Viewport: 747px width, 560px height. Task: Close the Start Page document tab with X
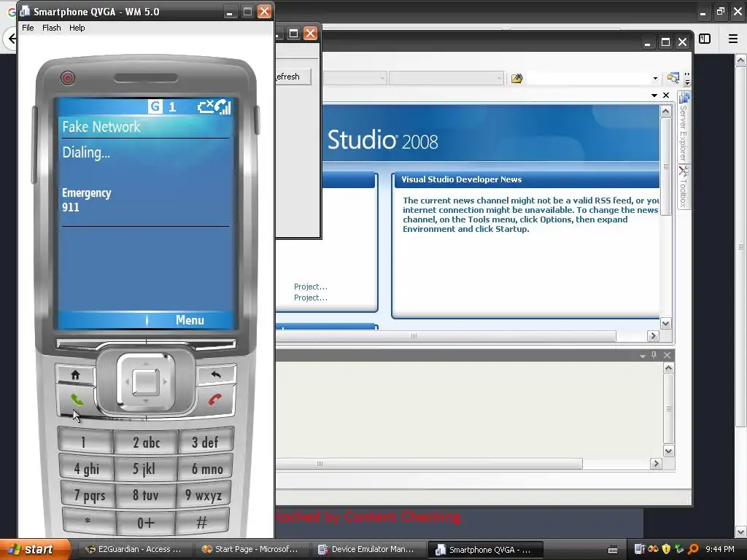pyautogui.click(x=666, y=96)
